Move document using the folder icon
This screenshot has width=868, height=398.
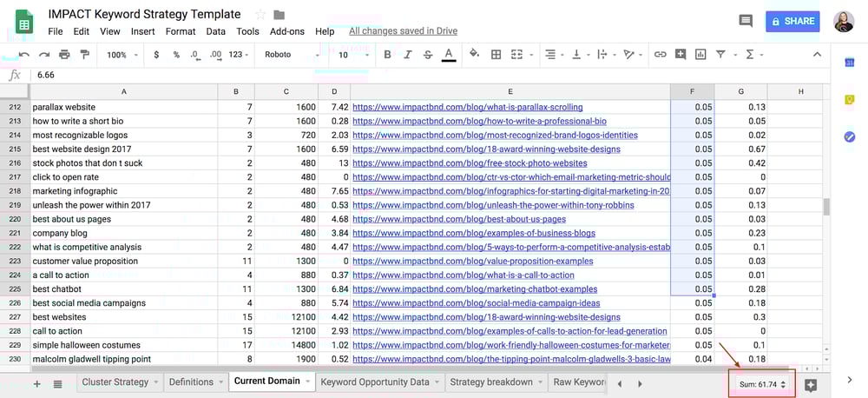point(279,15)
